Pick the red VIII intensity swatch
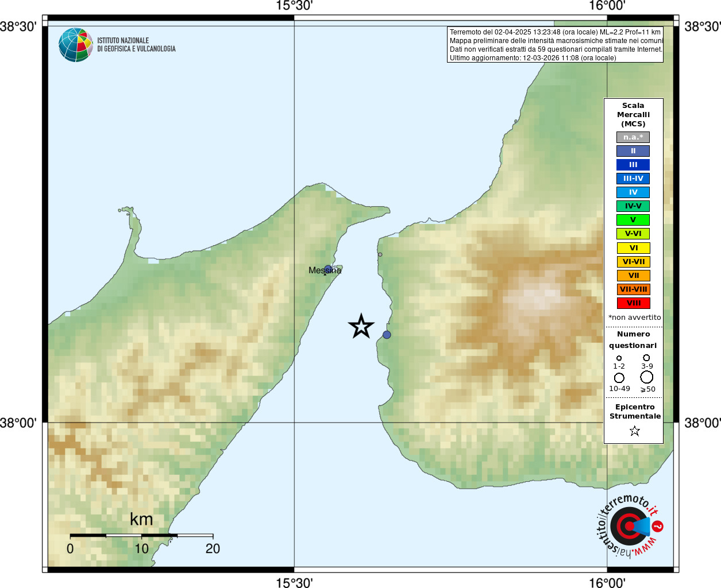Screen dimensions: 721x588 point(633,303)
